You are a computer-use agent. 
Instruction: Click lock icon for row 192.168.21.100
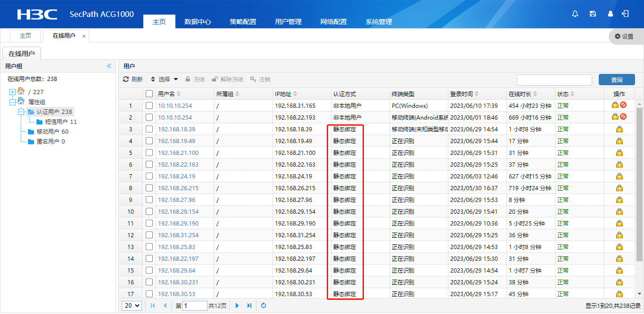click(619, 153)
